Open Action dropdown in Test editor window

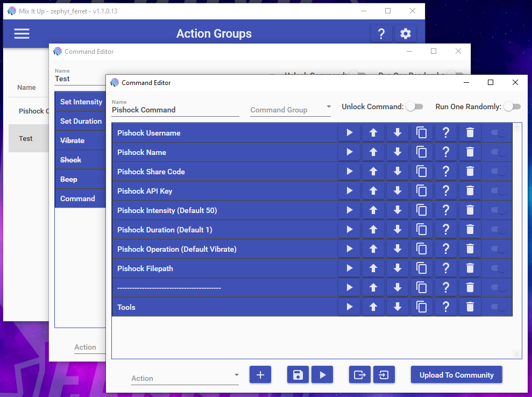[x=90, y=347]
